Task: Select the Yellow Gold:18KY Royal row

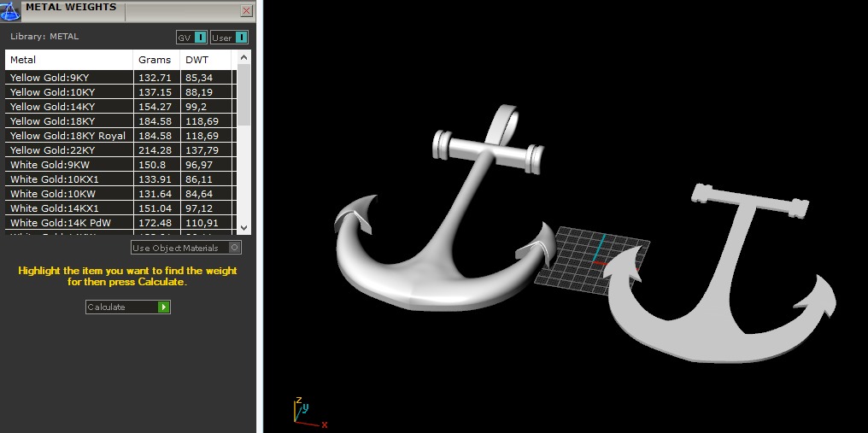Action: coord(120,136)
